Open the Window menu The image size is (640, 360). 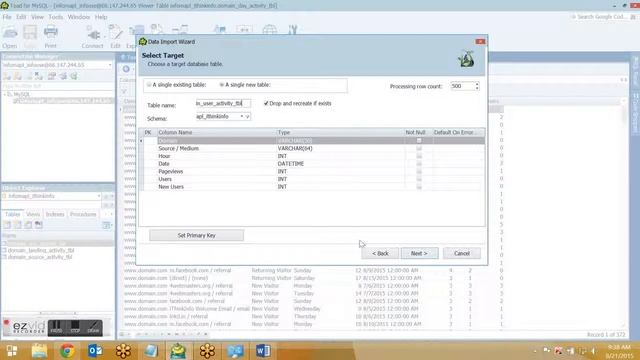(78, 17)
